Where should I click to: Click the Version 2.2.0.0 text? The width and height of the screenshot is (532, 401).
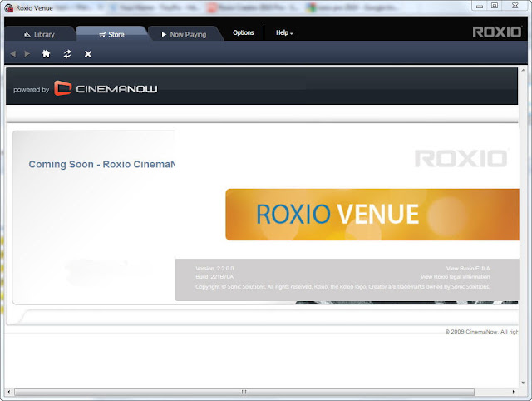214,268
